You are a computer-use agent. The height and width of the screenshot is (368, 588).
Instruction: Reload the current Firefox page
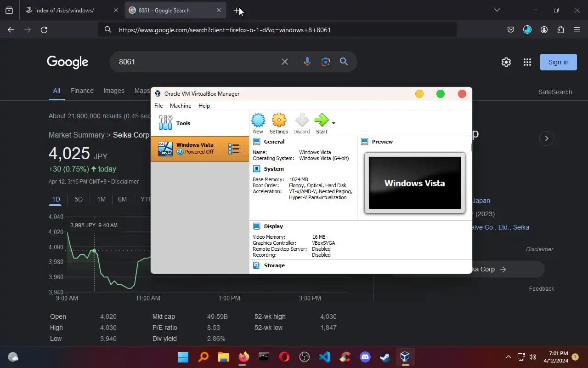point(44,30)
